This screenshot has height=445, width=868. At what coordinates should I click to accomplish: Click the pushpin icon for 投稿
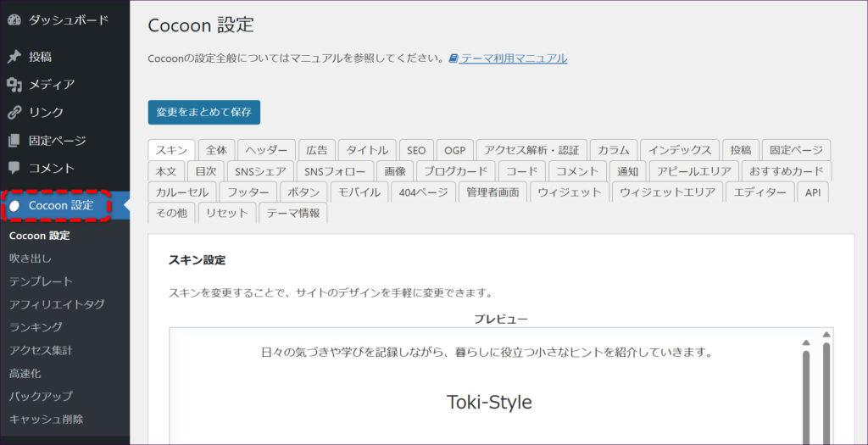coord(14,57)
